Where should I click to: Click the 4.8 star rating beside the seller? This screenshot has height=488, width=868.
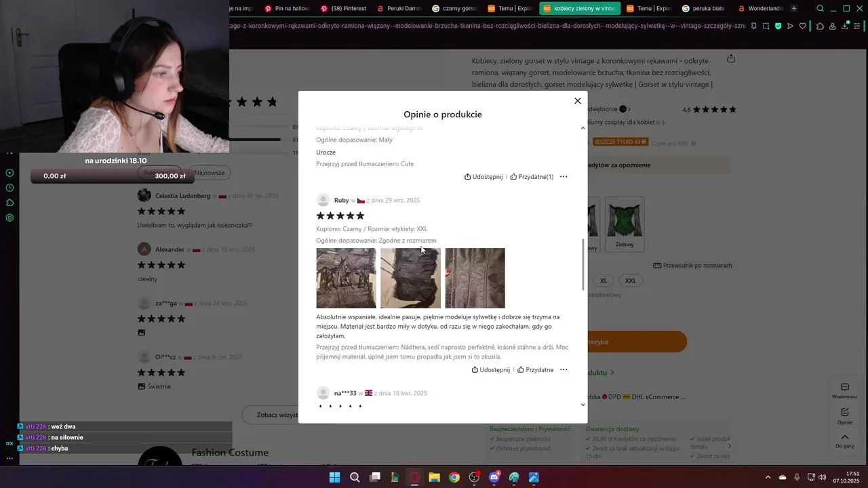pos(709,109)
